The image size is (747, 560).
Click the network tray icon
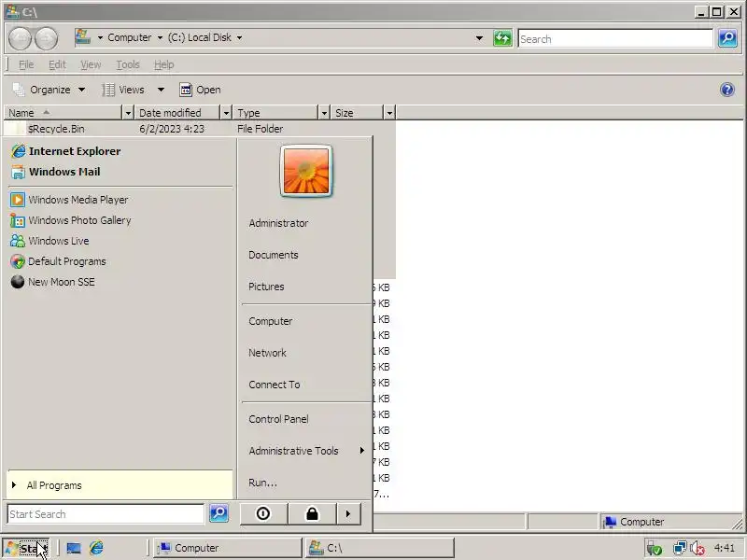pyautogui.click(x=680, y=548)
